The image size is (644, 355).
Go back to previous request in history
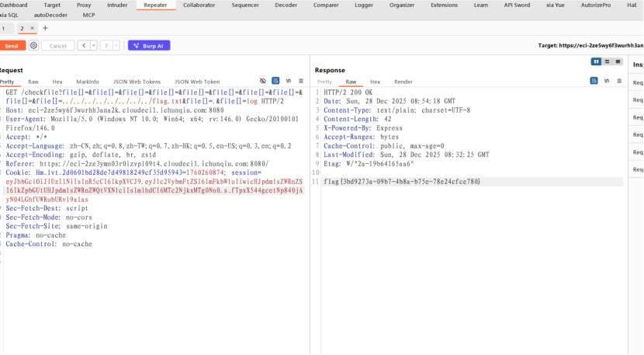pyautogui.click(x=82, y=46)
